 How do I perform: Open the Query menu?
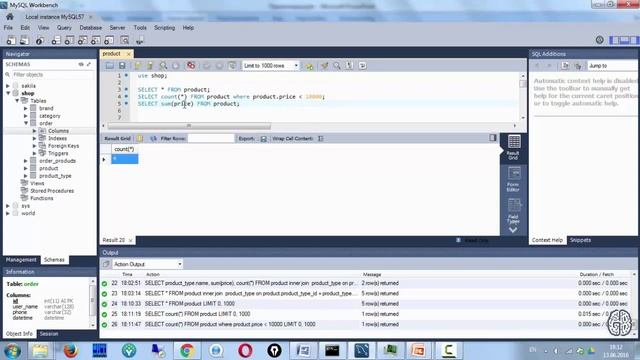[x=64, y=28]
